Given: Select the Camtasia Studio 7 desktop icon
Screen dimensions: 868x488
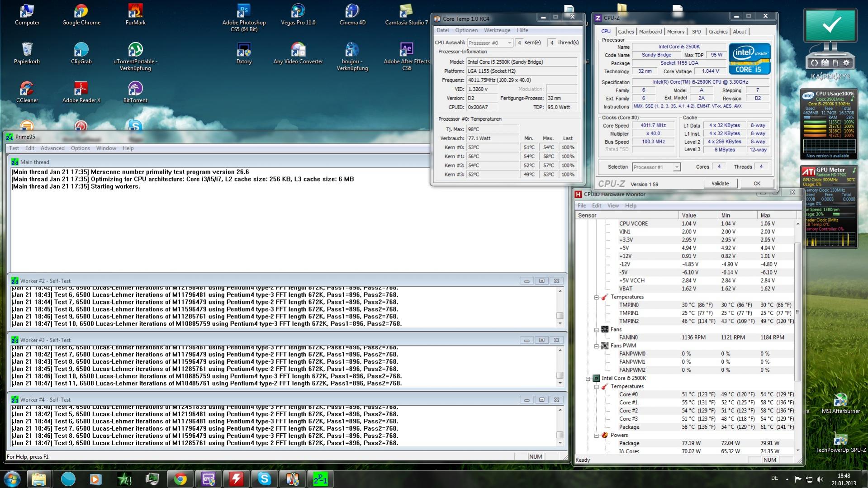Looking at the screenshot, I should click(406, 14).
